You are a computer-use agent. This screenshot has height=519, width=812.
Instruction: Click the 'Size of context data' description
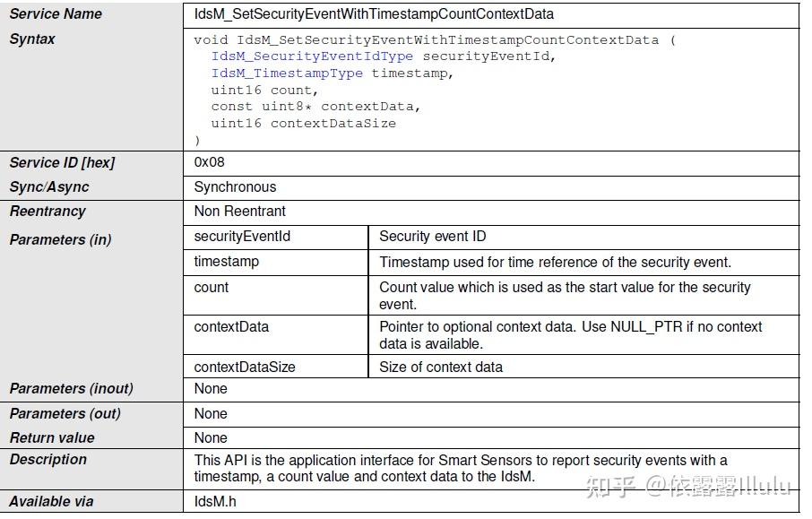[x=441, y=367]
